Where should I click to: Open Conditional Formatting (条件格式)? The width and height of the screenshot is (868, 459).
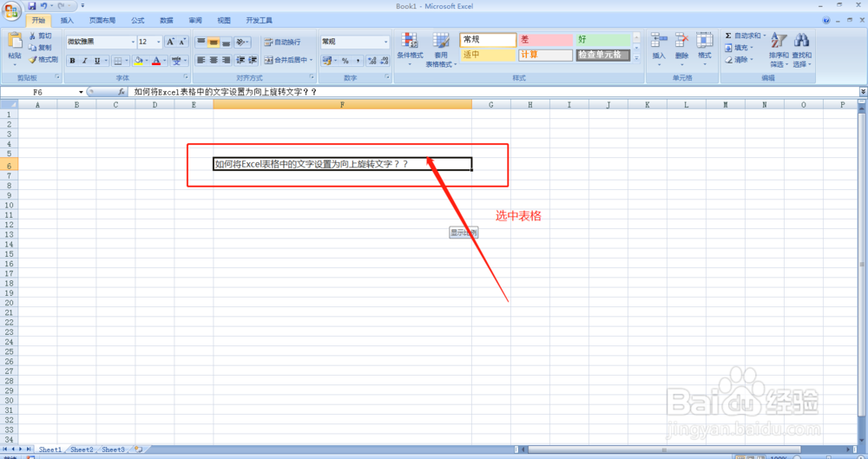(410, 49)
